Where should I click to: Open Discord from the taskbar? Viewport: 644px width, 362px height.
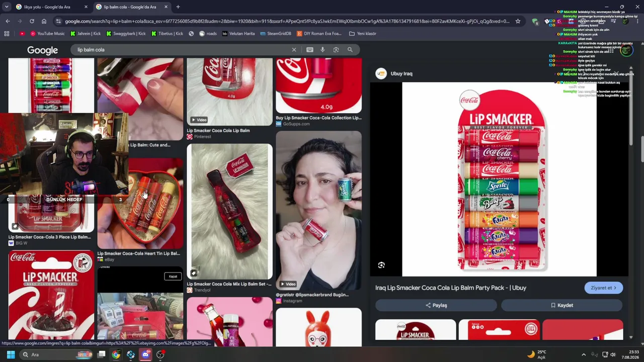(x=146, y=354)
